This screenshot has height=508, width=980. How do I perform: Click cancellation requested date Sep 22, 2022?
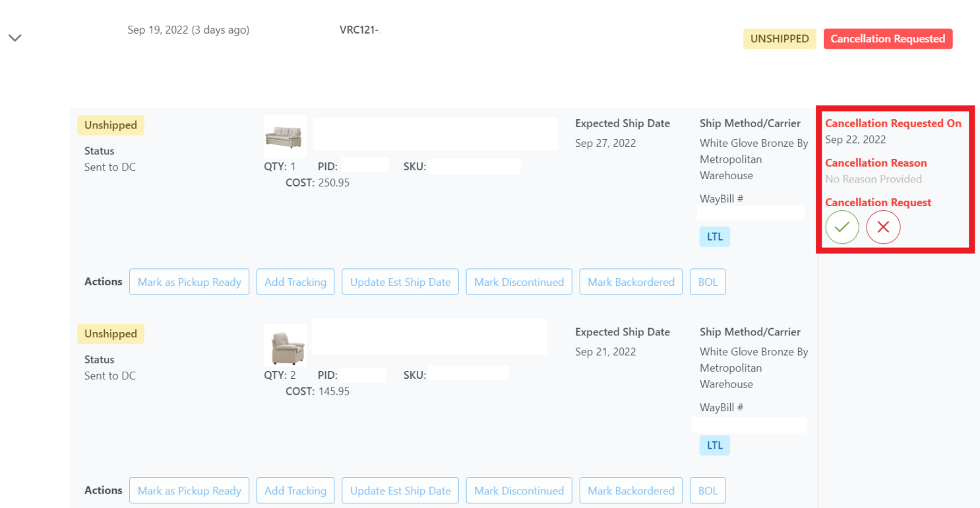coord(855,139)
